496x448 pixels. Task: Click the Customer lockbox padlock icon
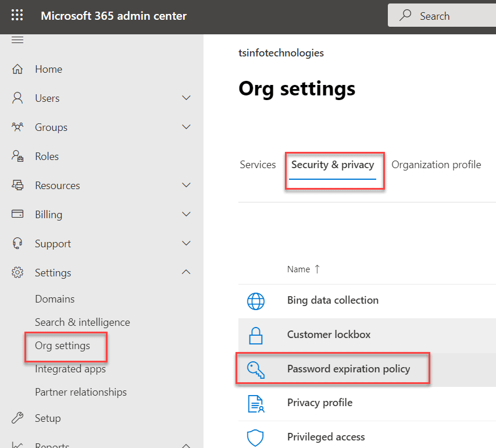(x=256, y=336)
